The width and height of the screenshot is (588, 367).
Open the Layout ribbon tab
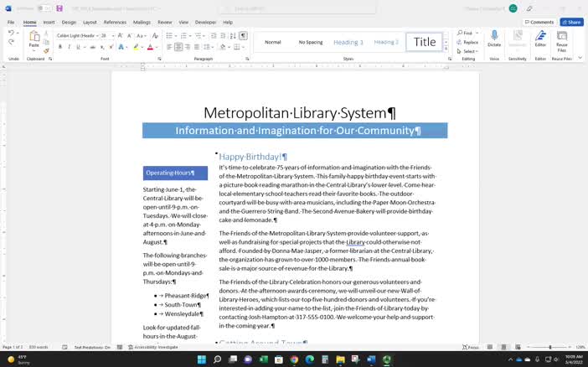[x=90, y=23]
